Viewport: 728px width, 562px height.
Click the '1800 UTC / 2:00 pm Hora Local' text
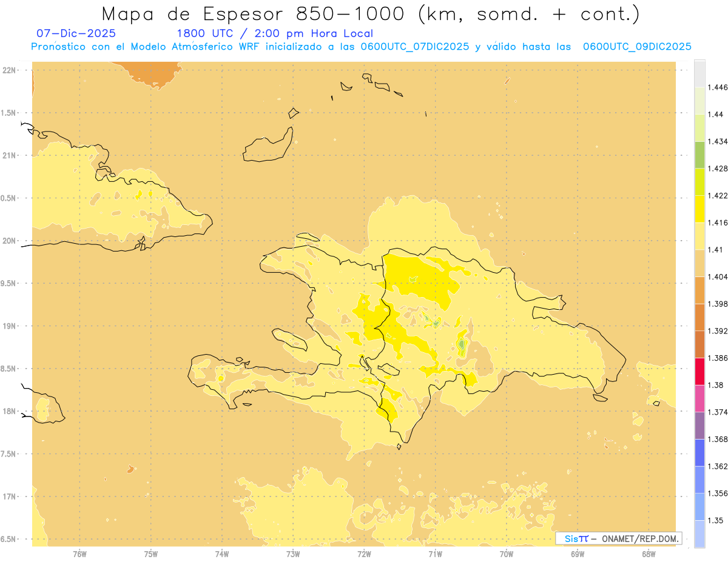[275, 34]
